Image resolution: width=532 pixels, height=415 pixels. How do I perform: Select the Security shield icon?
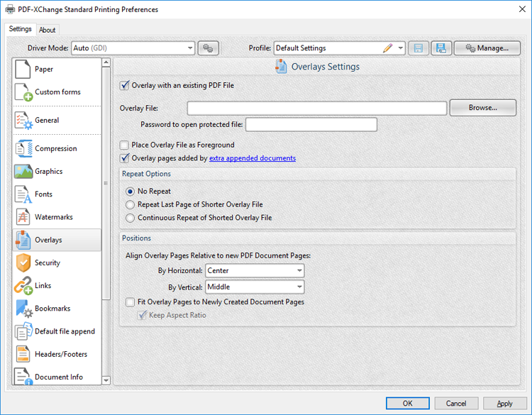[23, 262]
